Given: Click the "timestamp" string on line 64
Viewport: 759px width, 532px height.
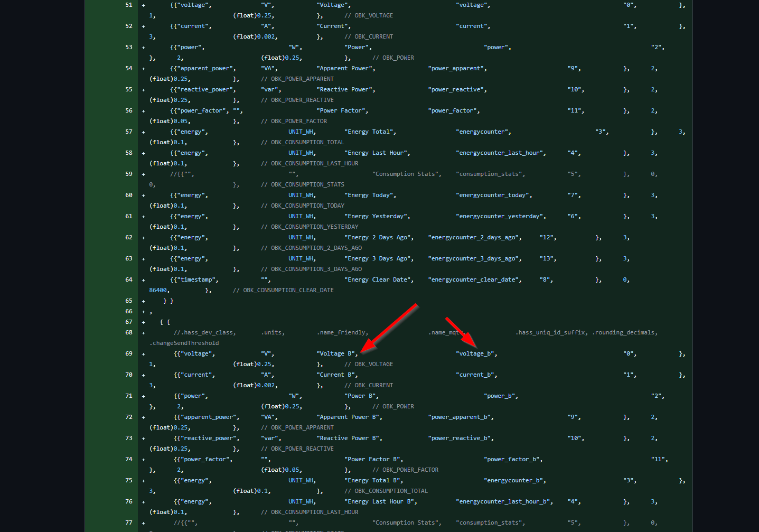Looking at the screenshot, I should tap(196, 279).
